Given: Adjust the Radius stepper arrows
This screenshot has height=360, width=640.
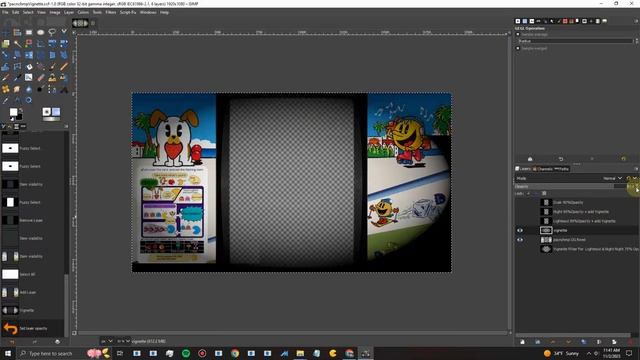Looking at the screenshot, I should (x=636, y=41).
